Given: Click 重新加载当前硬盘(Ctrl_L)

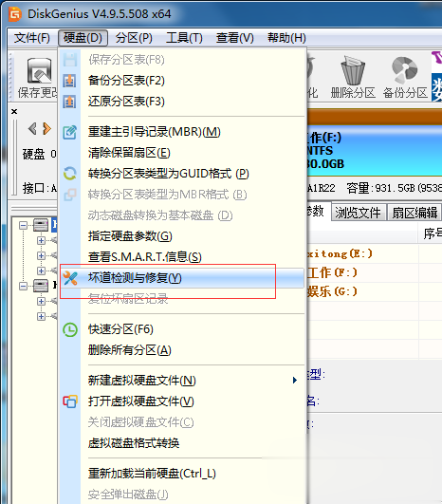Looking at the screenshot, I should 182,474.
